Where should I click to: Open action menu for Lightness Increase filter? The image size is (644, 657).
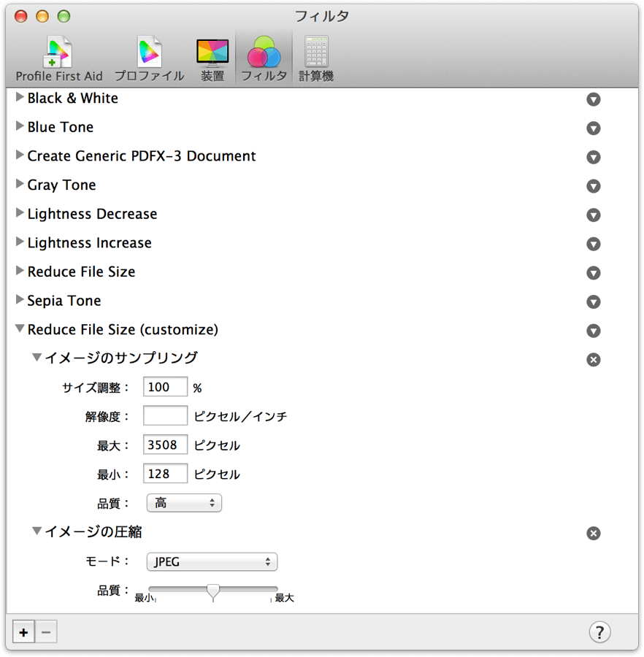coord(594,244)
